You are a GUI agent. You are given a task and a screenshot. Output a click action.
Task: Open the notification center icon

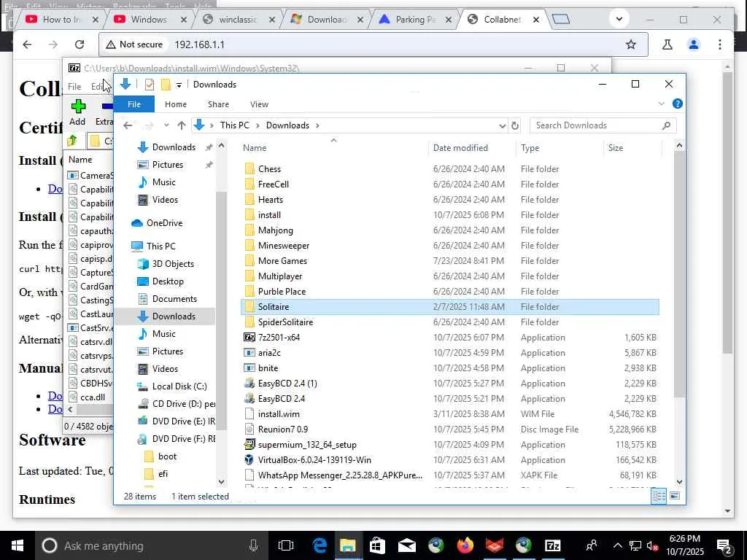point(724,545)
